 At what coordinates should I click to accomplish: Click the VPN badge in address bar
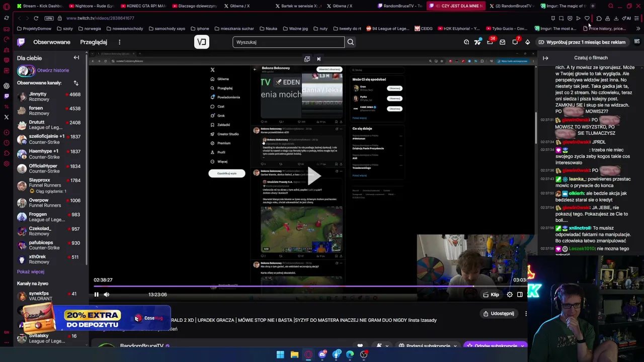(49, 18)
